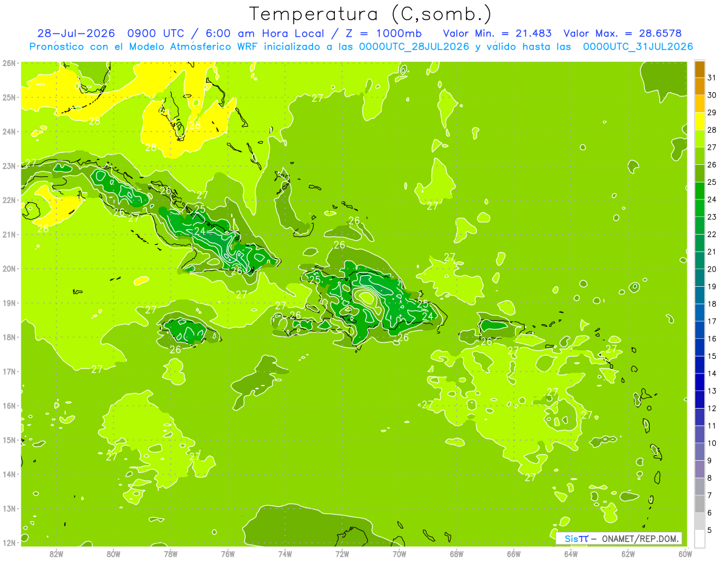
Task: Select the '68W' longitude axis label
Action: [457, 554]
